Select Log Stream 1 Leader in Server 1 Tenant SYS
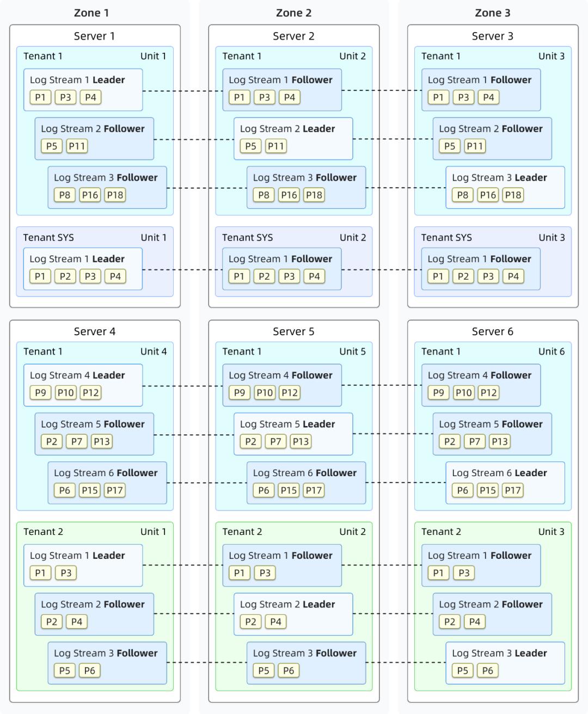 point(83,269)
